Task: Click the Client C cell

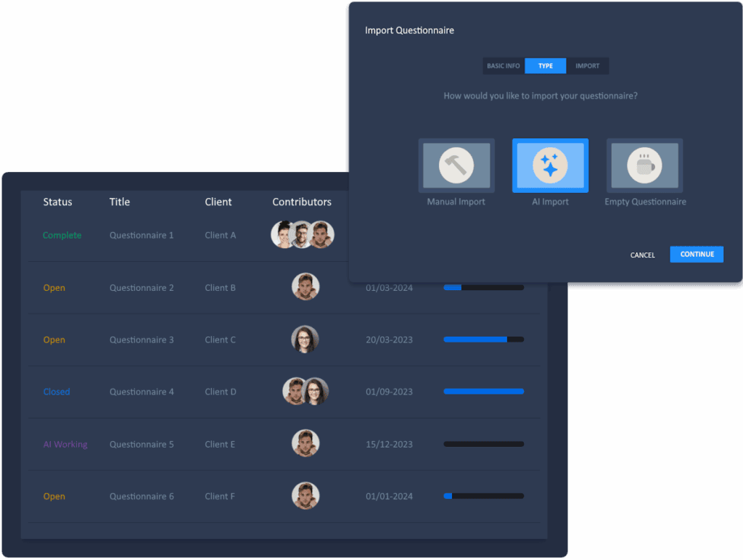Action: (221, 339)
